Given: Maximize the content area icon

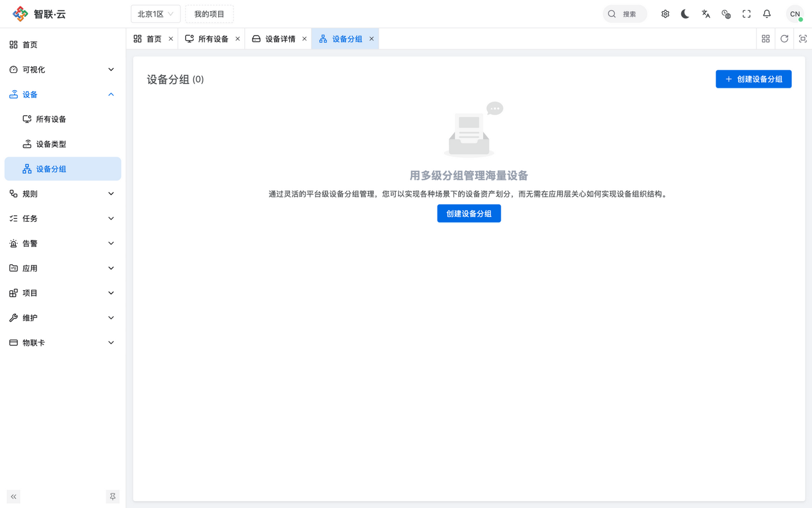Looking at the screenshot, I should click(803, 39).
